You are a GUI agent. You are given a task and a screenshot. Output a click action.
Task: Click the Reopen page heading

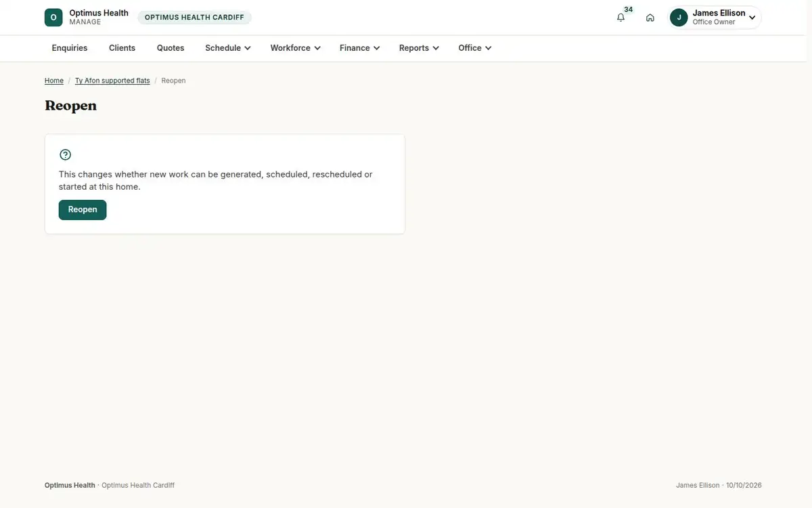coord(70,106)
